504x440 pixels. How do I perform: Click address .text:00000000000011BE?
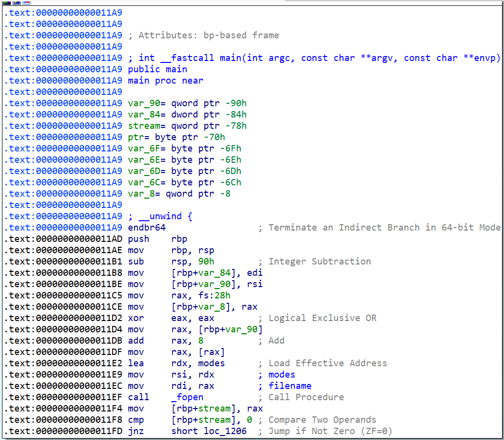point(63,284)
